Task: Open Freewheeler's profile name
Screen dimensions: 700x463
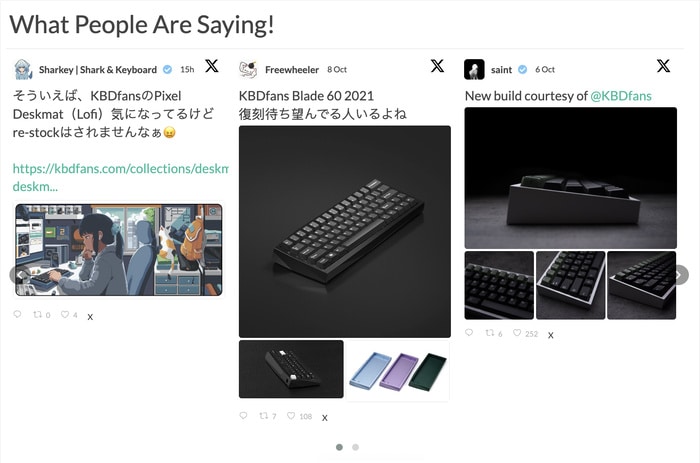Action: (x=292, y=70)
